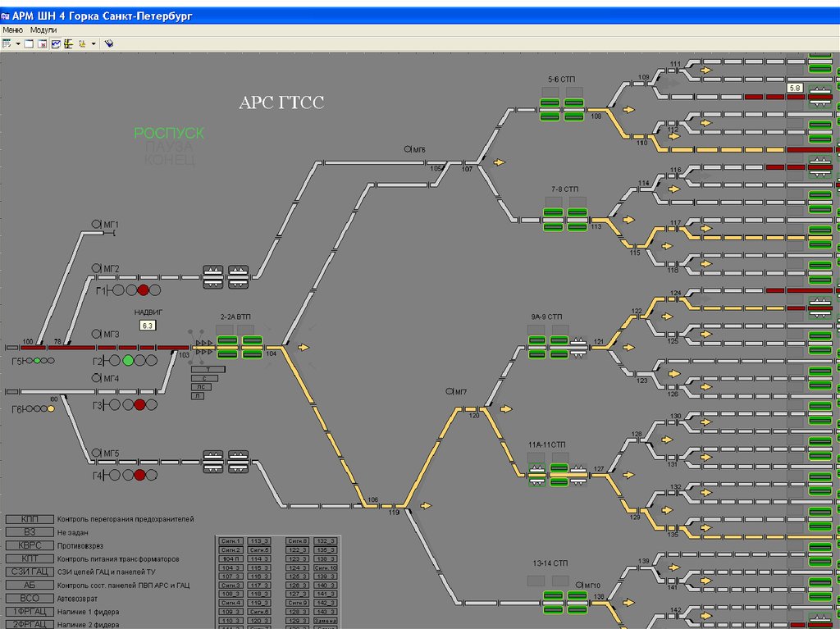
Task: Click the Сигн.1 cell in signal table
Action: pos(231,541)
